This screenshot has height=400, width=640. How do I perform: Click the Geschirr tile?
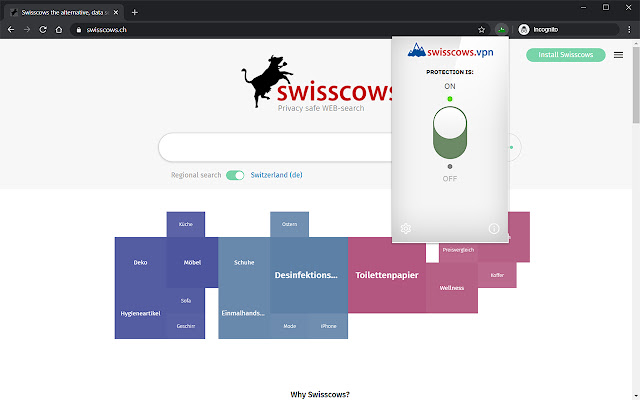click(x=186, y=326)
